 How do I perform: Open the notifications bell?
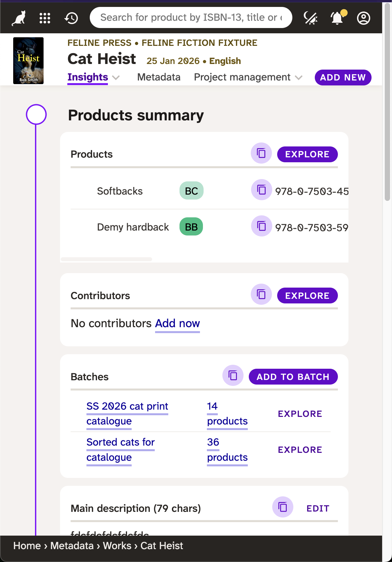(337, 18)
